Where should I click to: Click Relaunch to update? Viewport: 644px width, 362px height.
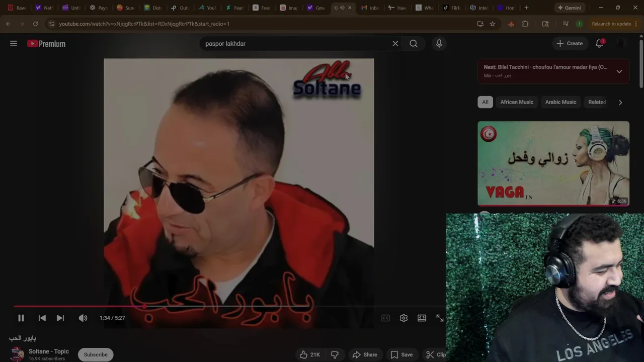[x=611, y=24]
